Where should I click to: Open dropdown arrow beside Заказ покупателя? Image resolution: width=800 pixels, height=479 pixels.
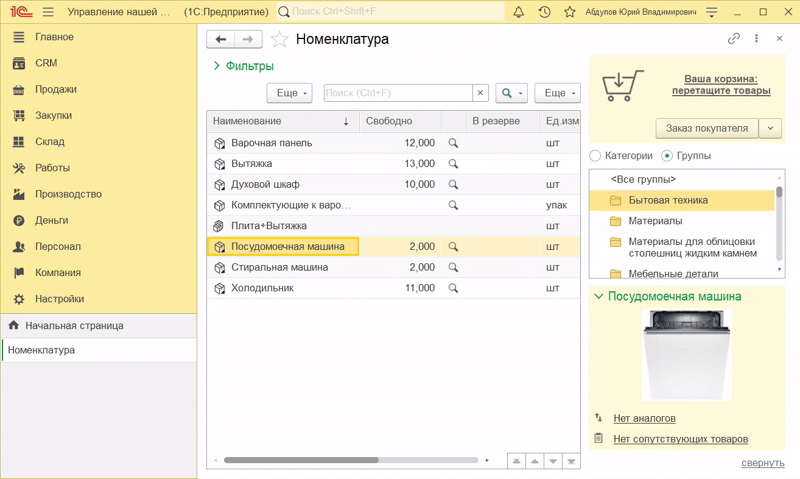[769, 128]
